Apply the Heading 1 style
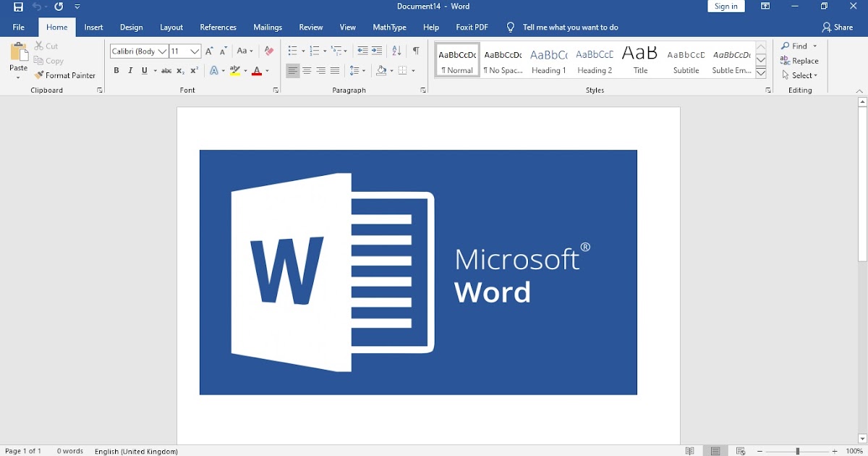868x456 pixels. pos(548,61)
